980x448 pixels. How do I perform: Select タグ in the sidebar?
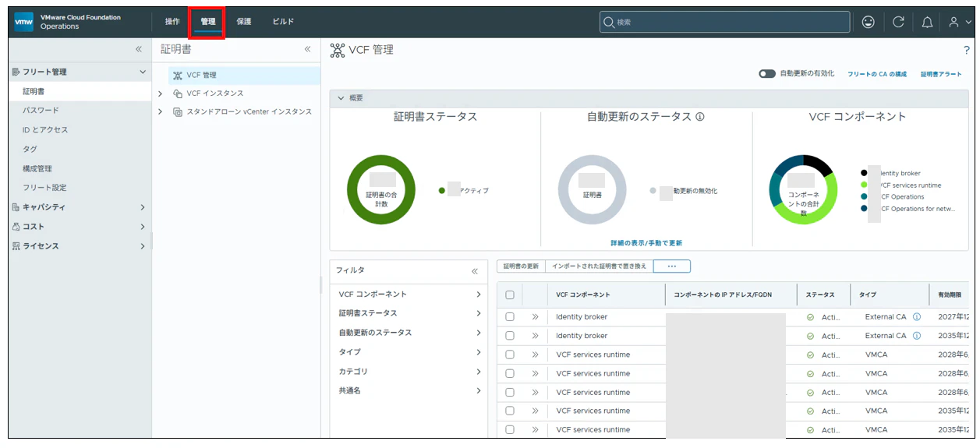pos(30,150)
